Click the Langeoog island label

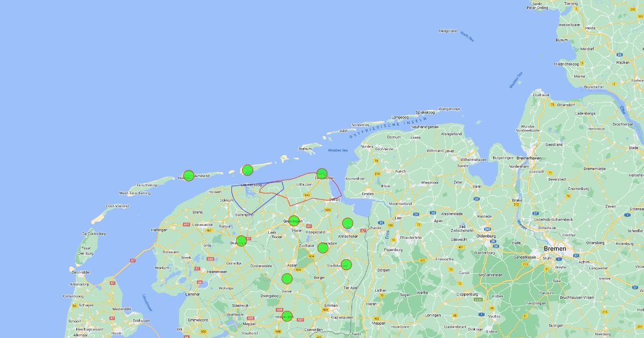(400, 117)
